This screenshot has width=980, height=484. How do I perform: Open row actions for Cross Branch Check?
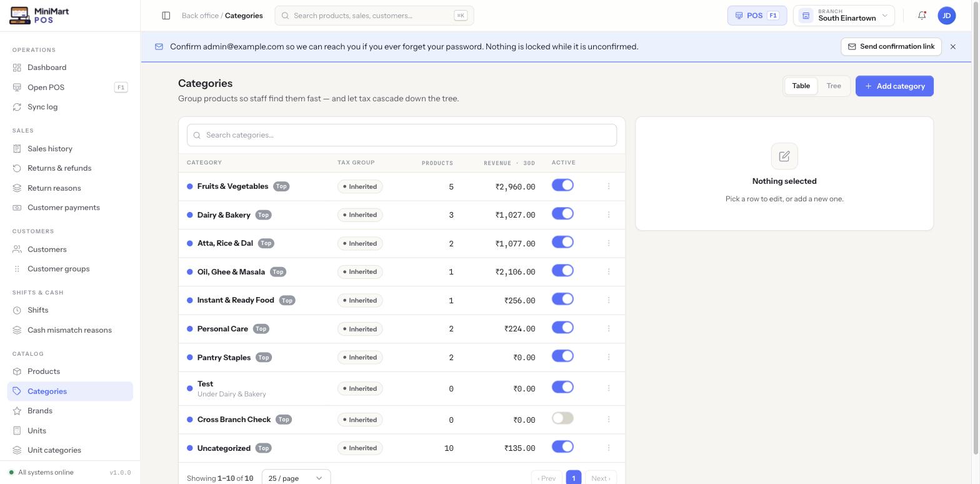[x=609, y=420]
